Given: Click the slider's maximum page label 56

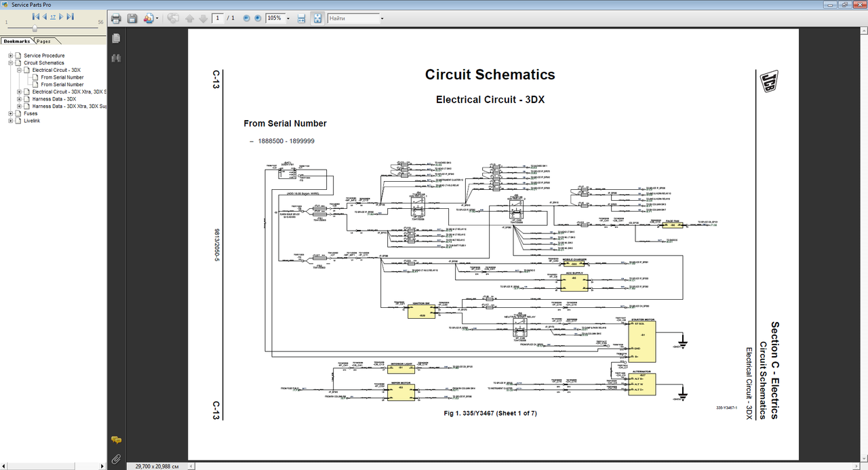Looking at the screenshot, I should click(x=100, y=22).
